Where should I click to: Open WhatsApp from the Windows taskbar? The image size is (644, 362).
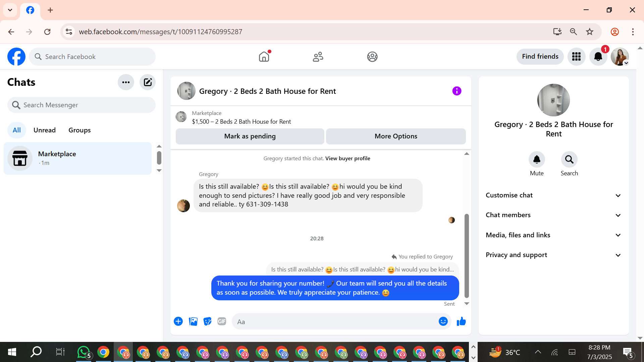(x=84, y=352)
